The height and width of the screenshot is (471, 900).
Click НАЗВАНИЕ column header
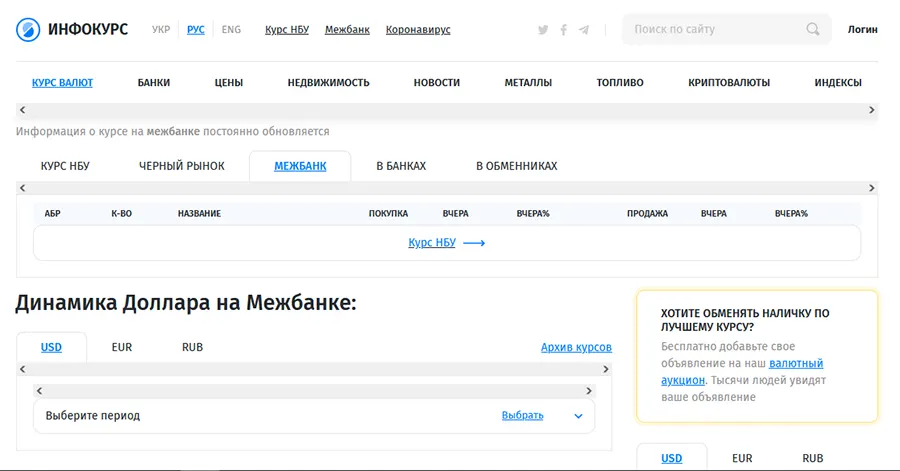point(199,213)
